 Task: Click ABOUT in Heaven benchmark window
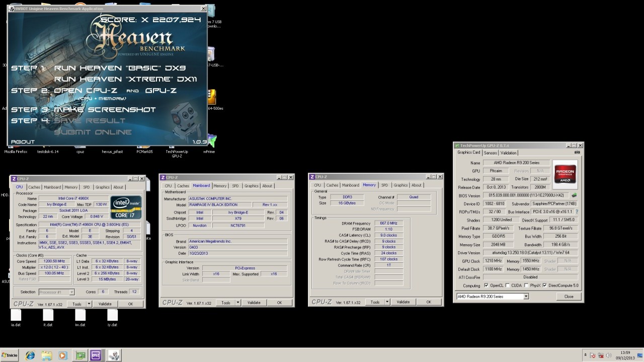pyautogui.click(x=23, y=142)
